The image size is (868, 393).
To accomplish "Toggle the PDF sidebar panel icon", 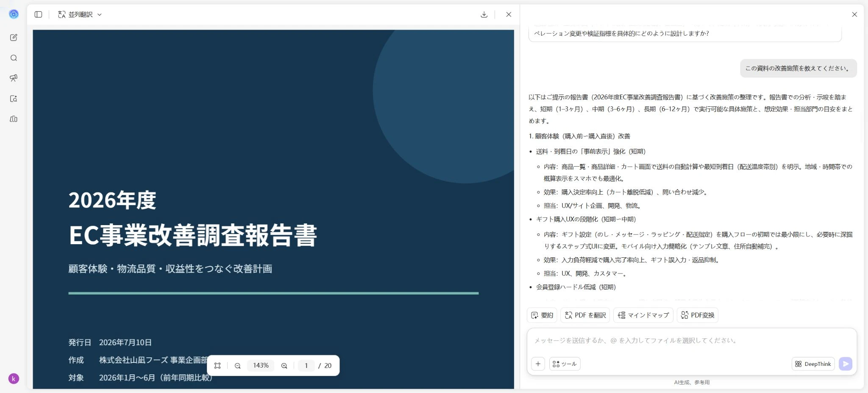I will 38,14.
